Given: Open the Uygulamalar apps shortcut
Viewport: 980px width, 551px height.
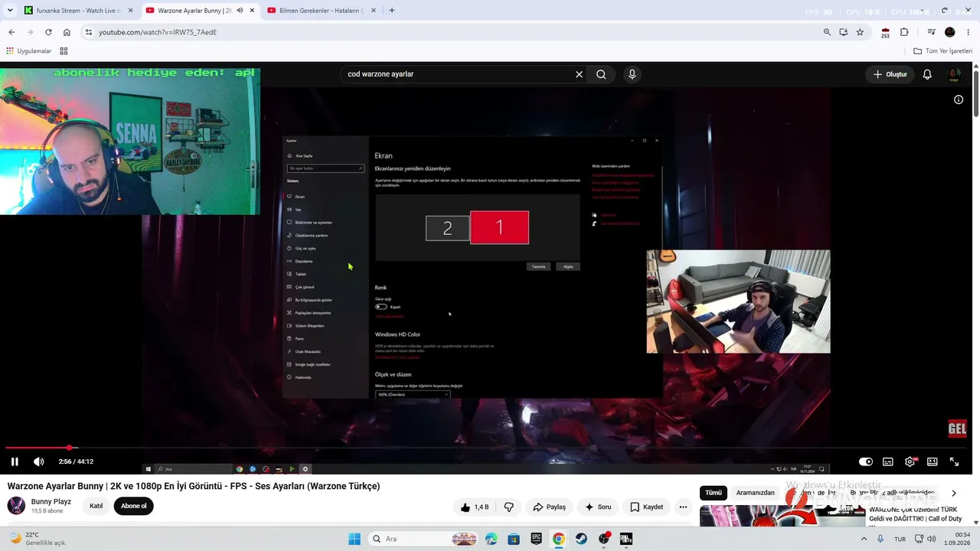Looking at the screenshot, I should tap(29, 51).
